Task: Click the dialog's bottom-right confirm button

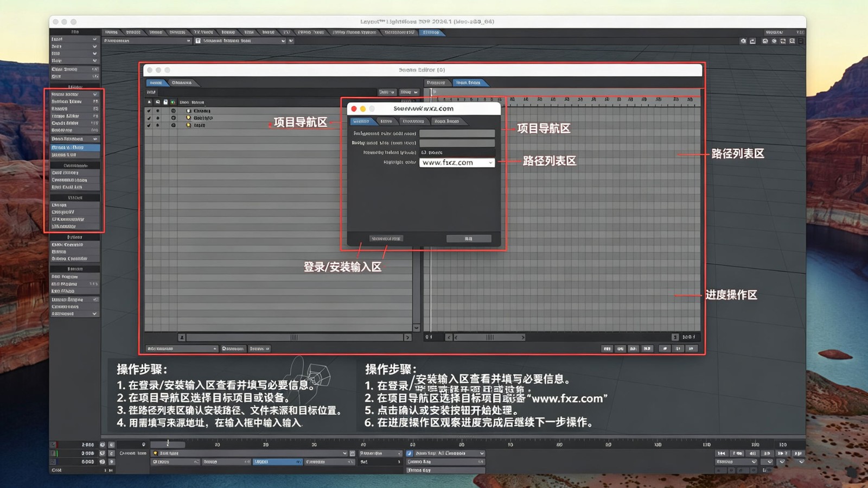Action: pyautogui.click(x=469, y=238)
